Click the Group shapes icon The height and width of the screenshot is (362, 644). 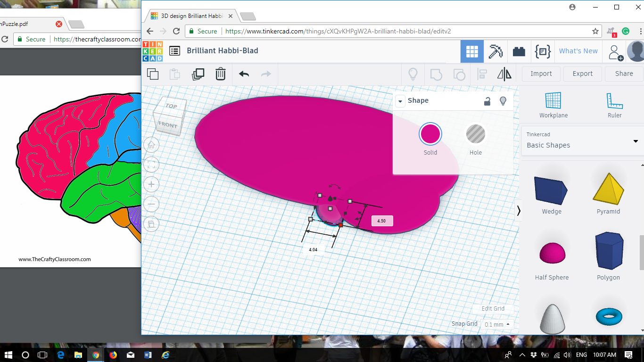pyautogui.click(x=436, y=74)
